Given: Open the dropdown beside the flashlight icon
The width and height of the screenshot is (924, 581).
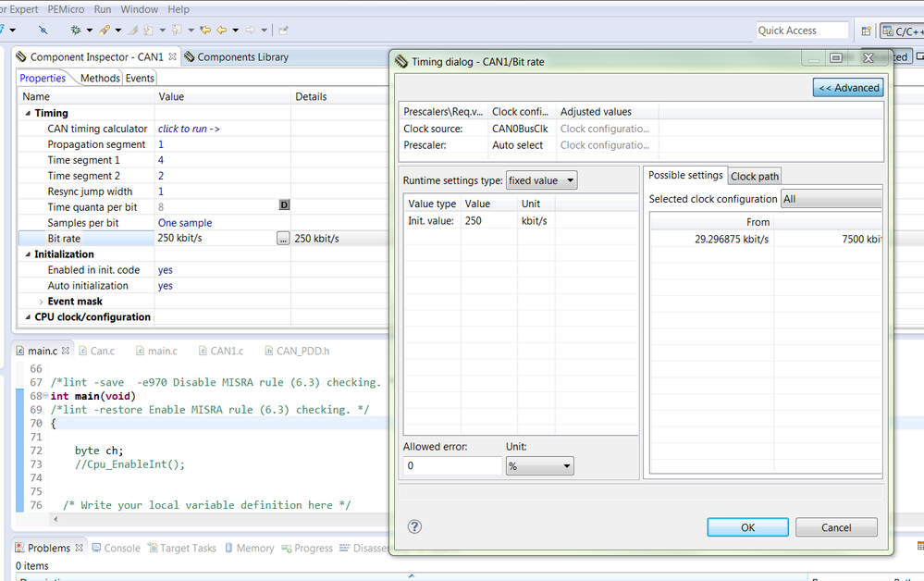Looking at the screenshot, I should pos(118,31).
